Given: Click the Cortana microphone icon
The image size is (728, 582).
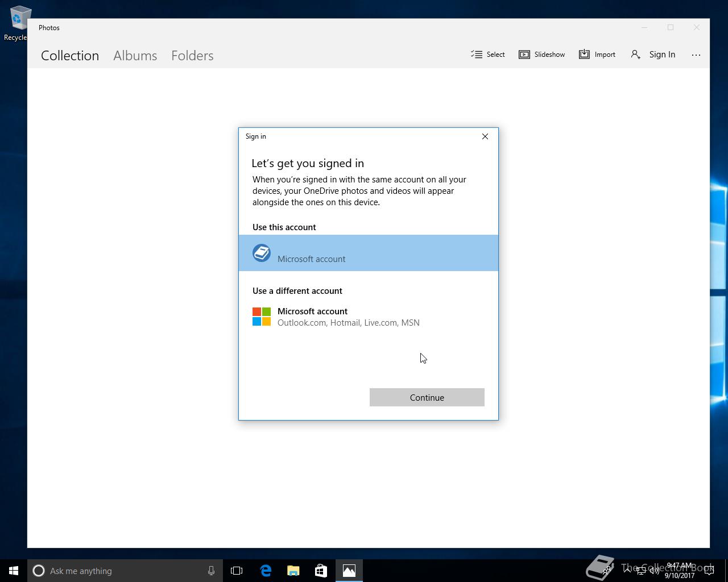Looking at the screenshot, I should [x=211, y=571].
